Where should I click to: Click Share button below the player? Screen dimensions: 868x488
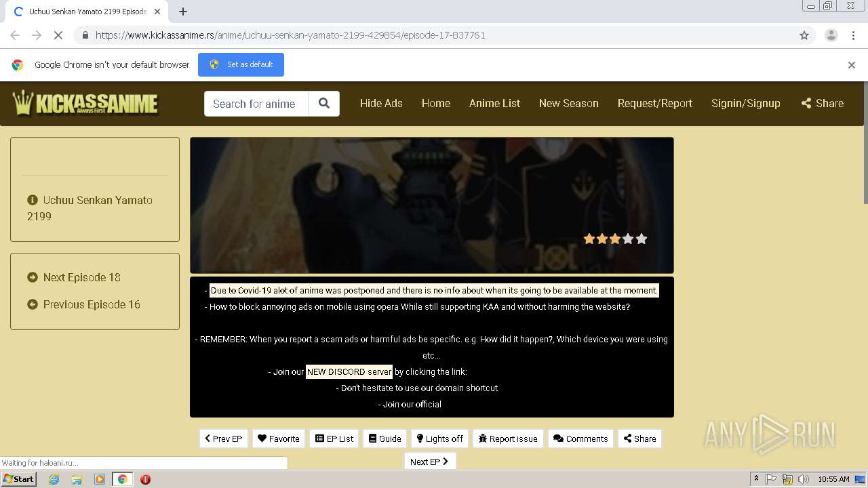(640, 439)
